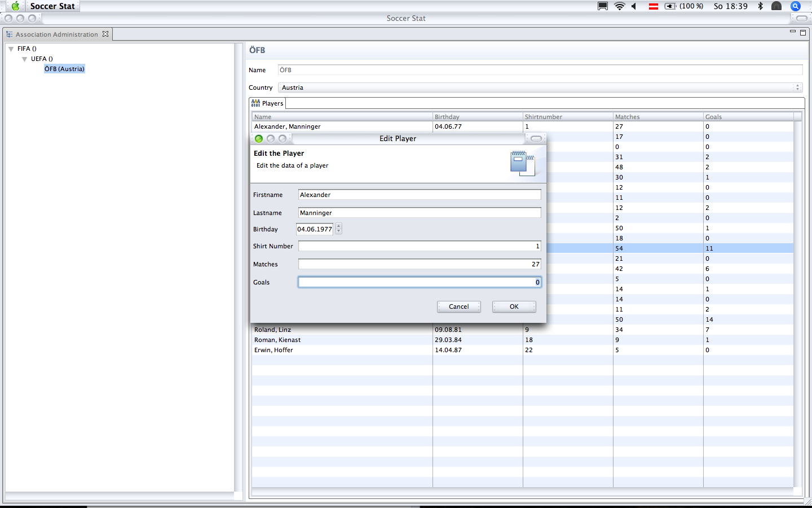
Task: Open the Apple menu
Action: tap(16, 6)
